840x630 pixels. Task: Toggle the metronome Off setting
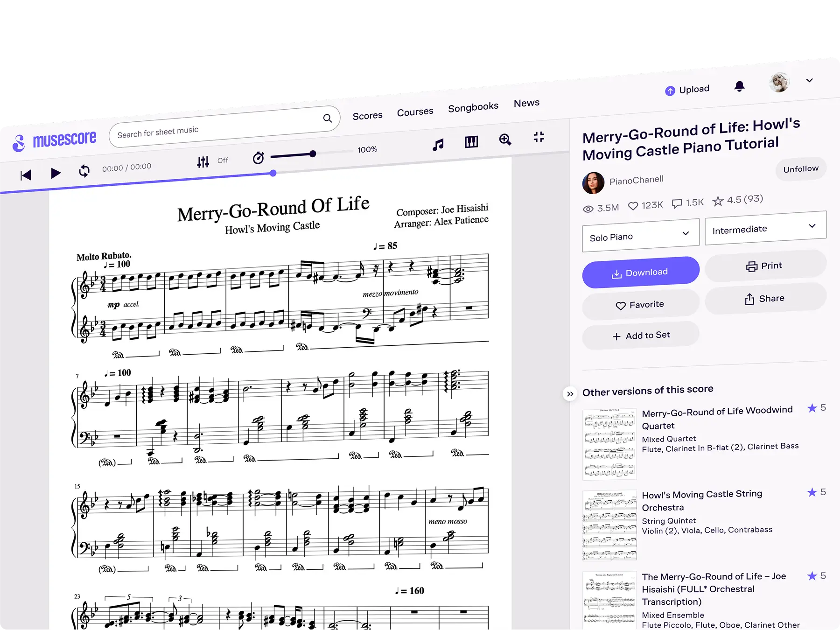click(x=223, y=160)
